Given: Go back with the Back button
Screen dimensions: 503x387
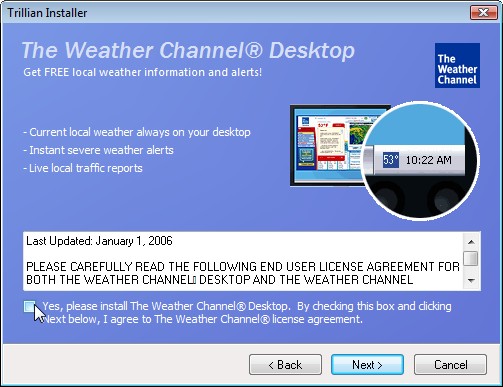Looking at the screenshot, I should click(285, 364).
